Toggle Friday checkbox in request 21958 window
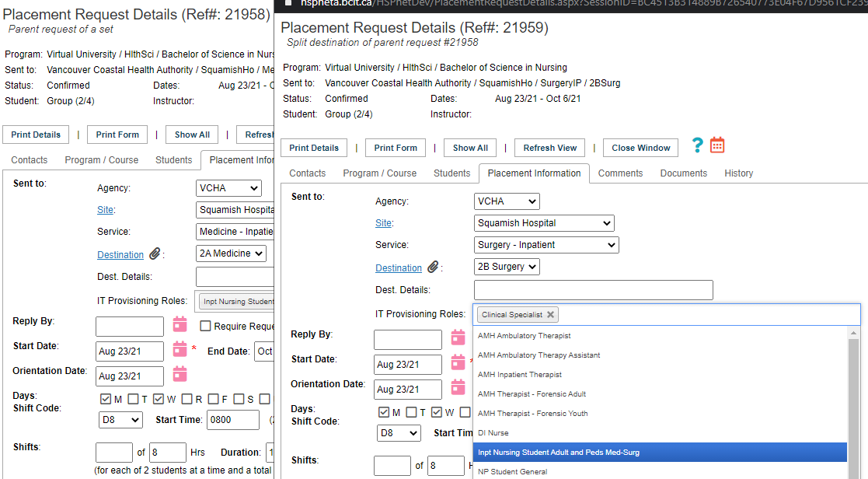This screenshot has height=479, width=868. point(213,399)
